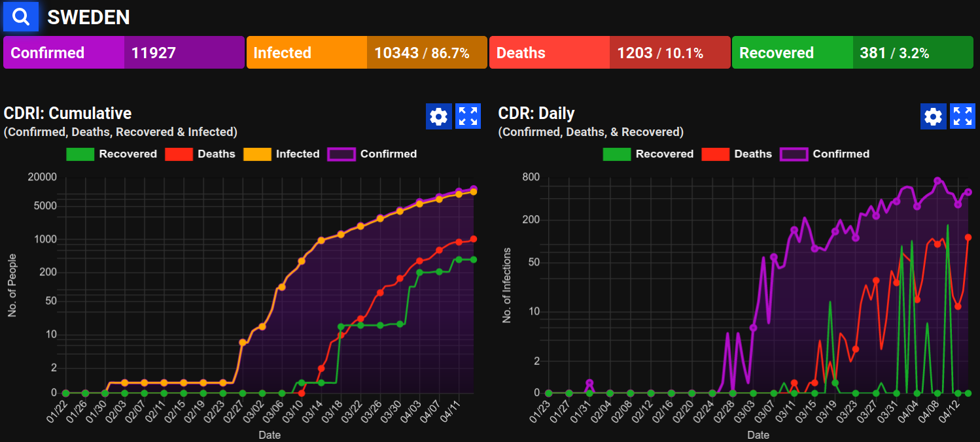Click the 1000 y-axis tick label
The width and height of the screenshot is (980, 442).
click(44, 239)
